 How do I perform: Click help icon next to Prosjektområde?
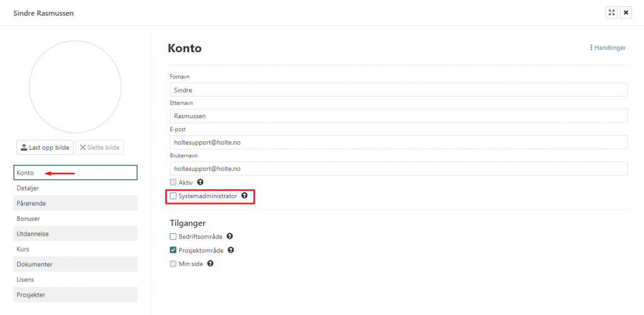point(230,250)
